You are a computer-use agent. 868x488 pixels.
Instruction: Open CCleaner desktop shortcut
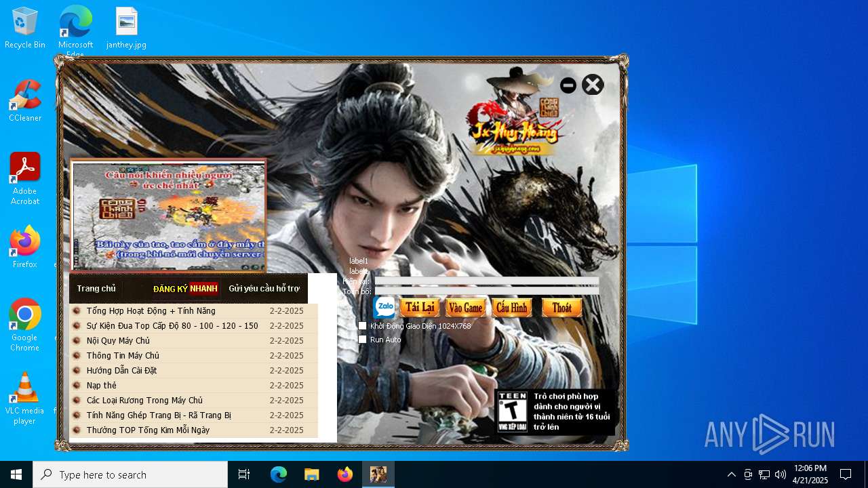[25, 101]
